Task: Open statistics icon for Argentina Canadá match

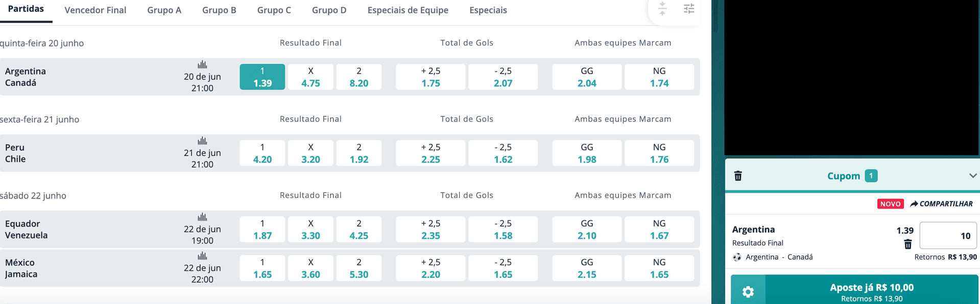Action: pyautogui.click(x=202, y=65)
